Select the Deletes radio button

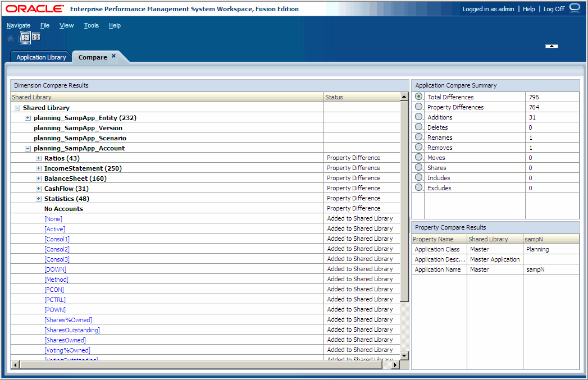pyautogui.click(x=418, y=127)
